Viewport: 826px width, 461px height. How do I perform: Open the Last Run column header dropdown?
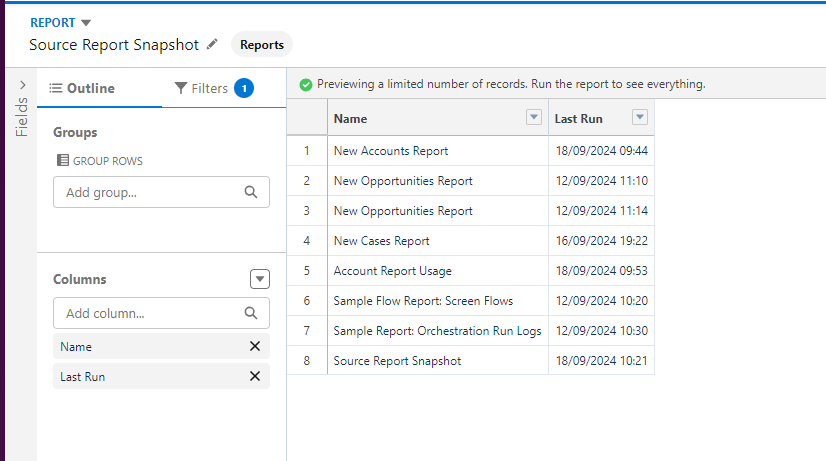pos(640,118)
